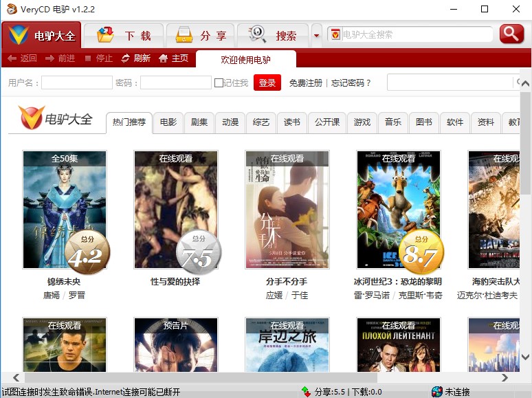
Task: Click the horizontal scrollbar left arrow
Action: [x=16, y=377]
